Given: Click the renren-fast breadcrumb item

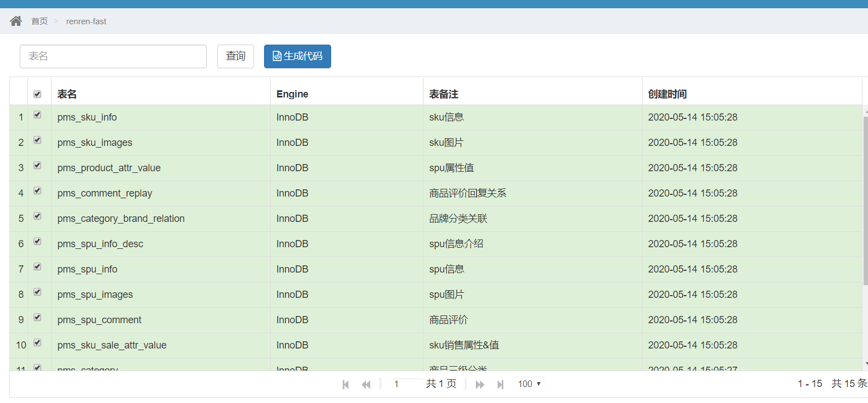Looking at the screenshot, I should (86, 21).
